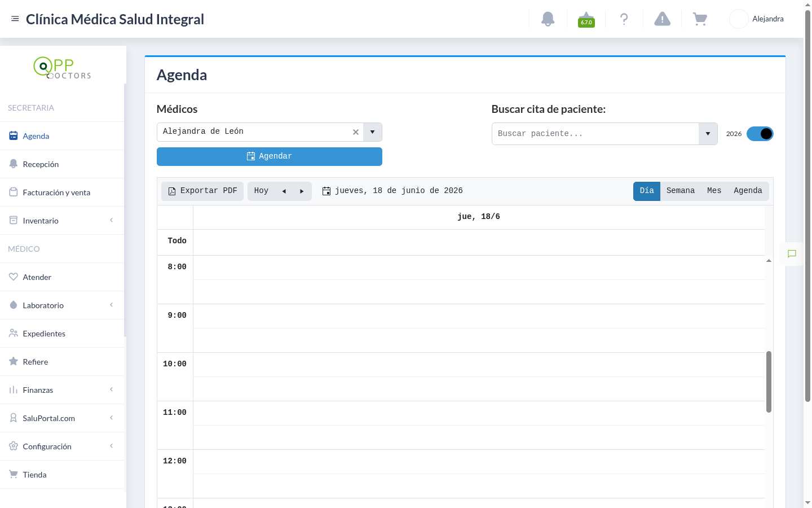This screenshot has height=508, width=812.
Task: Open the date picker calendar icon
Action: [326, 191]
